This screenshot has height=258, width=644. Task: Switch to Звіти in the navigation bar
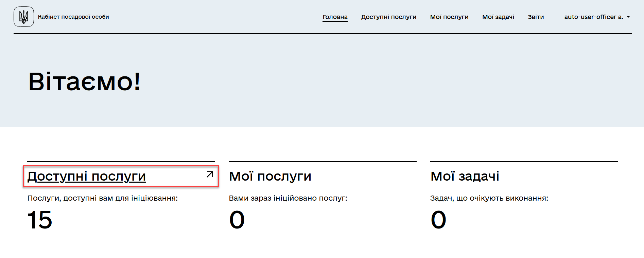click(x=536, y=17)
